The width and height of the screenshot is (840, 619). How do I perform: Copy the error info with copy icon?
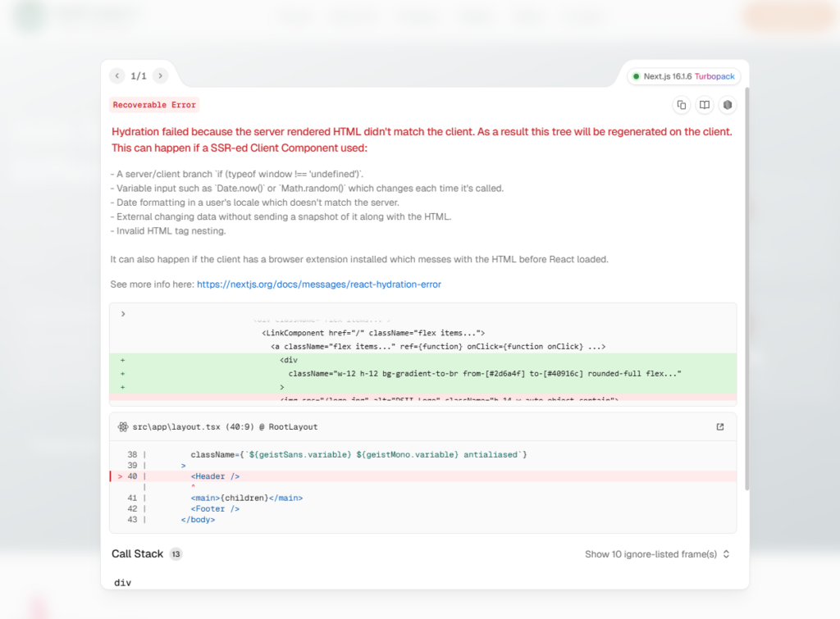coord(681,105)
